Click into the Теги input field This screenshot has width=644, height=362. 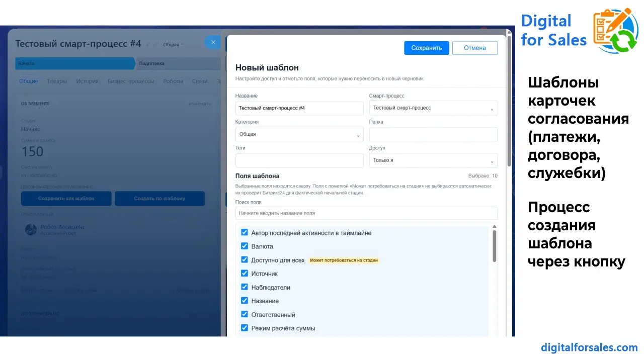[299, 160]
